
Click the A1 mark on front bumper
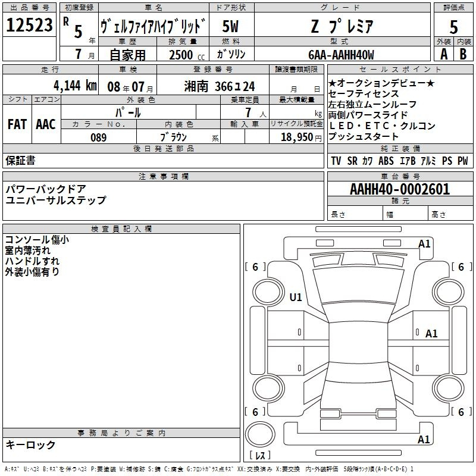click(424, 244)
